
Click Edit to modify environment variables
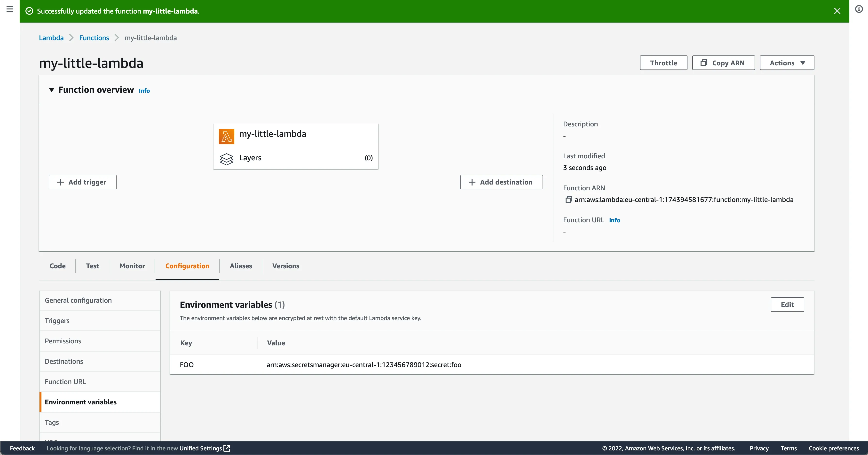pyautogui.click(x=788, y=304)
